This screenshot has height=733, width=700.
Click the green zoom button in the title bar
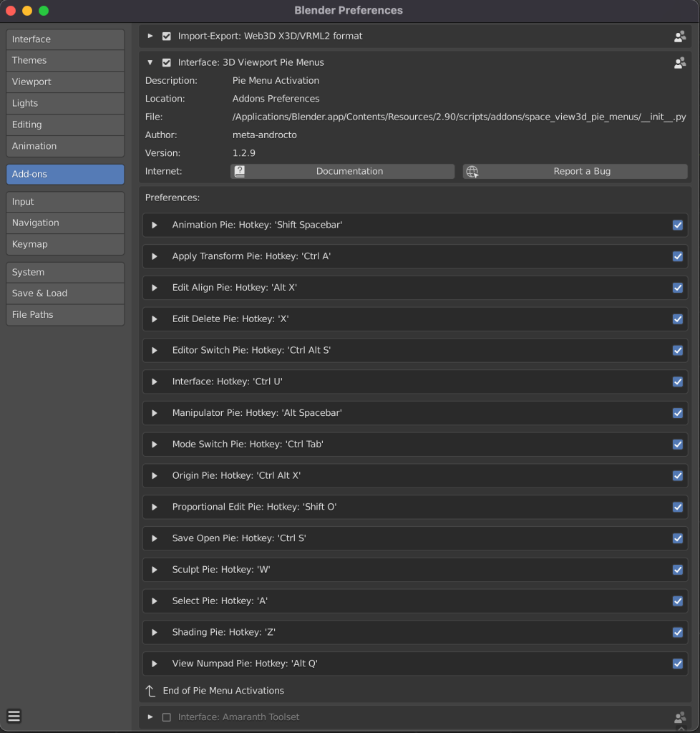(44, 11)
